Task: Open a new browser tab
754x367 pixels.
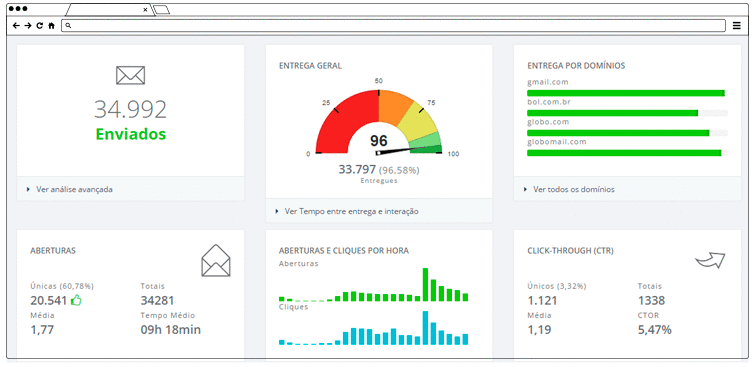Action: pos(162,10)
